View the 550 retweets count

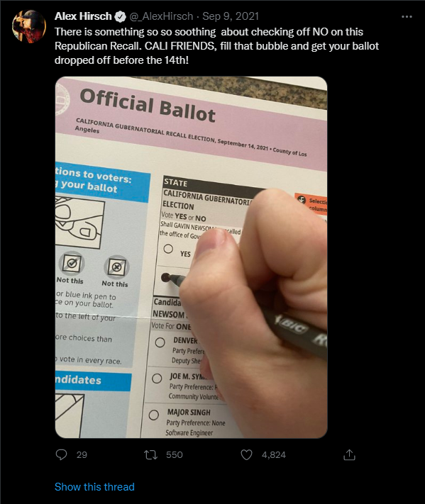click(175, 454)
